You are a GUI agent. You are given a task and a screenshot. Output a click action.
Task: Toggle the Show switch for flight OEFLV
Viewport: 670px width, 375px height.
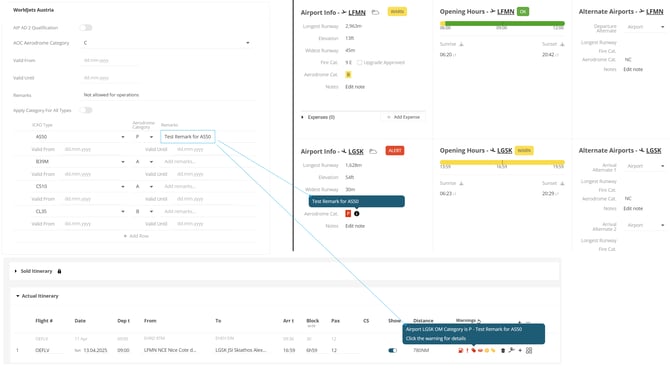(392, 350)
